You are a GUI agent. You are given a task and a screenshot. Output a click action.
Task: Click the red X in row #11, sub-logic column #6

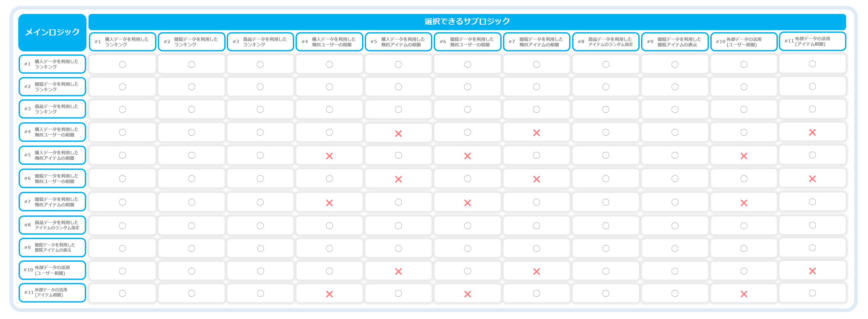tap(467, 294)
